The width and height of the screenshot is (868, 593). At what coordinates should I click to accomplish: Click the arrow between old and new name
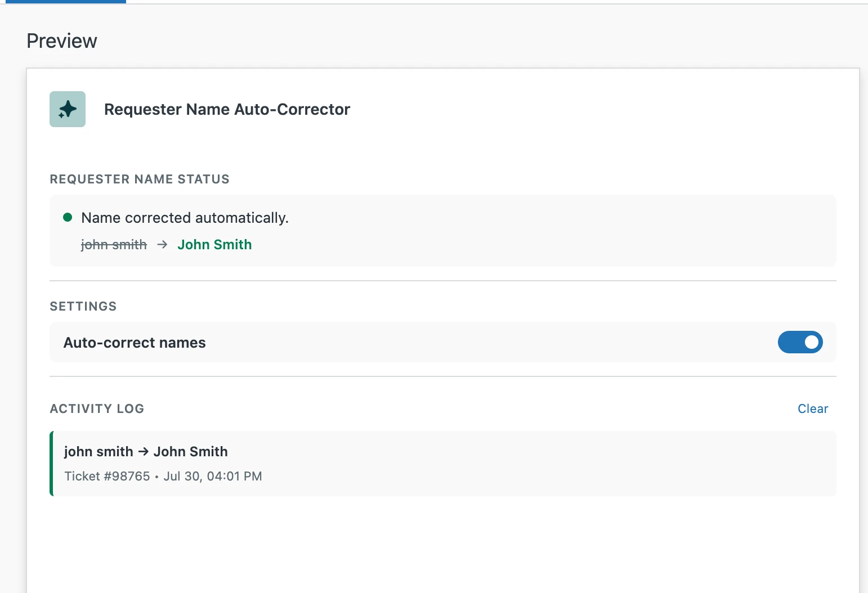coord(162,245)
